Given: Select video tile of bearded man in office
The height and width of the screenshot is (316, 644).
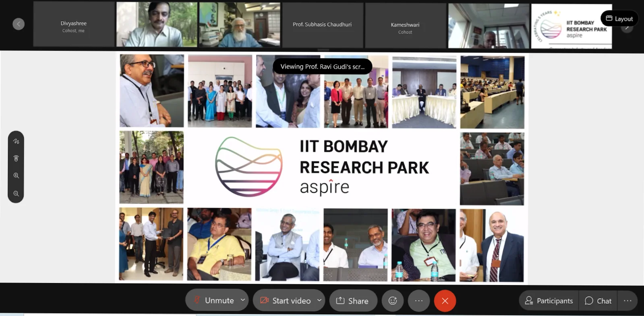Looking at the screenshot, I should click(x=240, y=25).
